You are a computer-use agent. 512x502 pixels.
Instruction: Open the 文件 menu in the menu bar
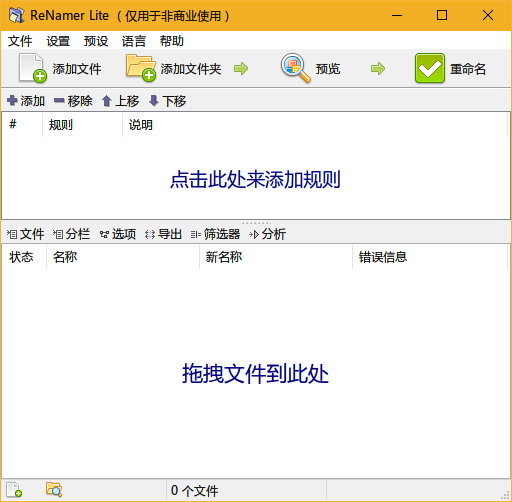click(x=20, y=41)
